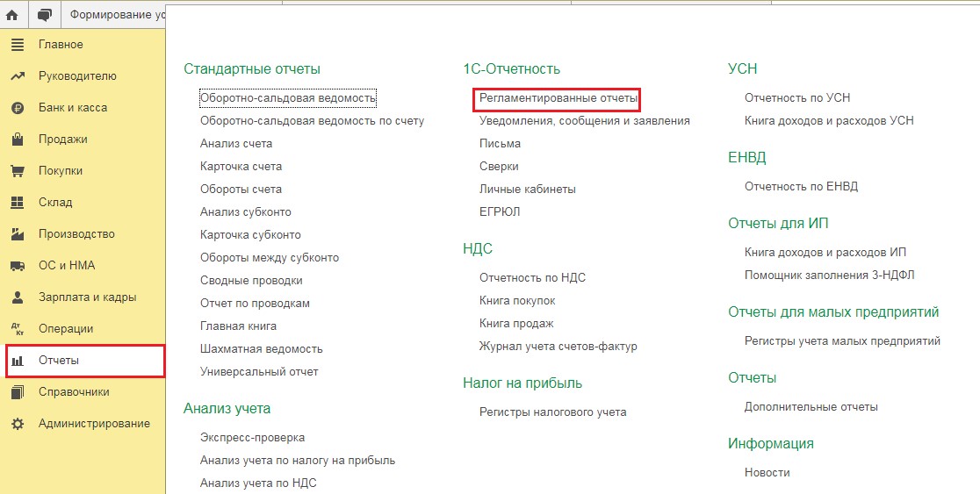The height and width of the screenshot is (494, 980).
Task: Open Дополнительные отчеты link
Action: click(811, 407)
